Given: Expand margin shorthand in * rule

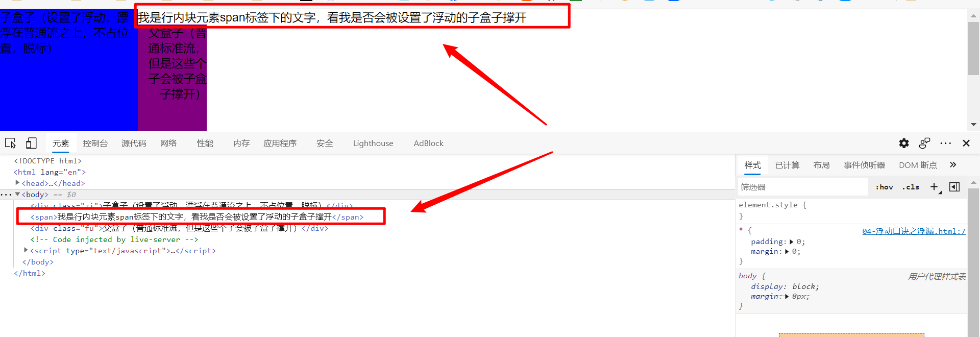Looking at the screenshot, I should point(787,252).
